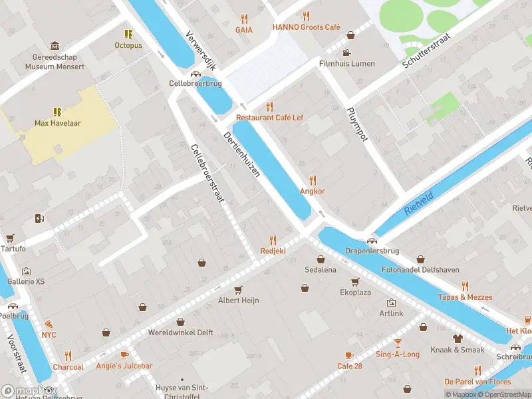Select the Octopus school icon

point(128,34)
